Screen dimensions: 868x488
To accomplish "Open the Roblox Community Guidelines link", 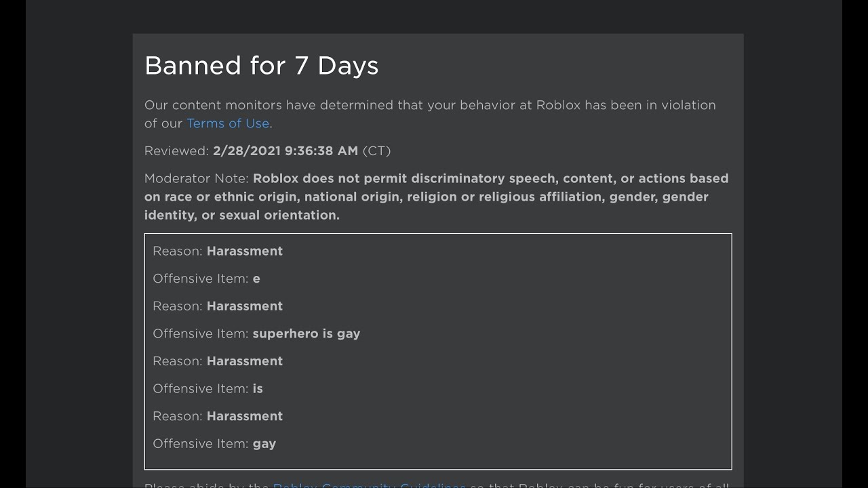I will coord(369,485).
